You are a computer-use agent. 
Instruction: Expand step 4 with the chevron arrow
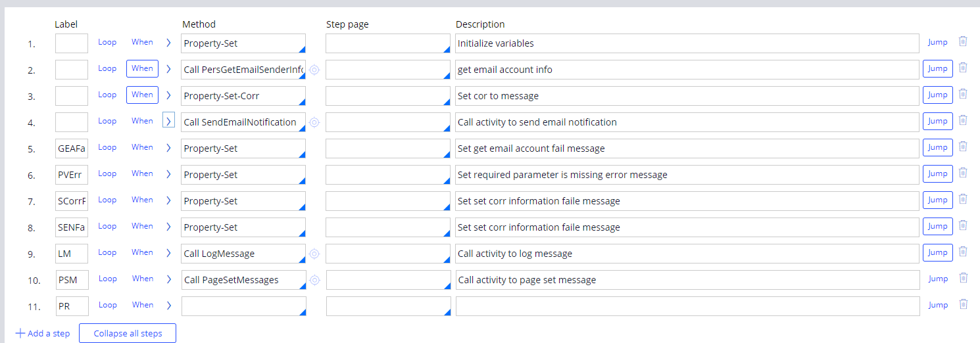168,122
